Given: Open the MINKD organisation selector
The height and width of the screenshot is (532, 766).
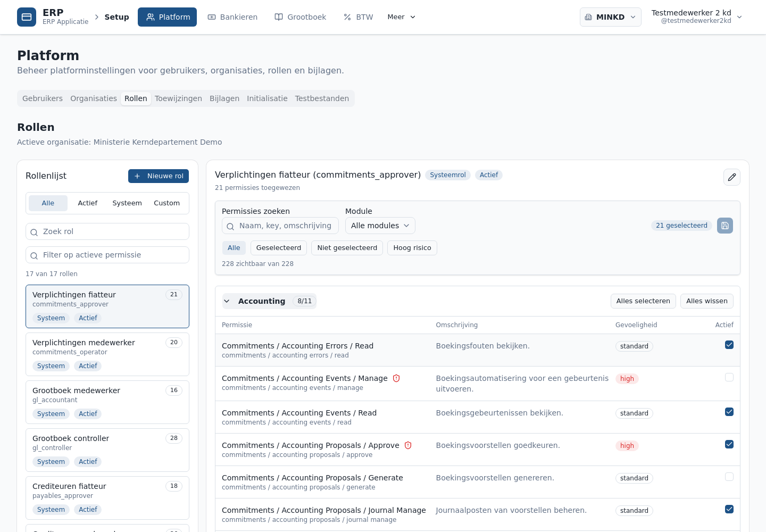Looking at the screenshot, I should 611,17.
